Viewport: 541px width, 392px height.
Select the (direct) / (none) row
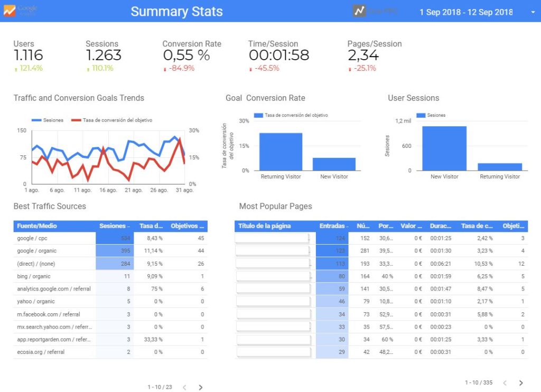coord(110,264)
